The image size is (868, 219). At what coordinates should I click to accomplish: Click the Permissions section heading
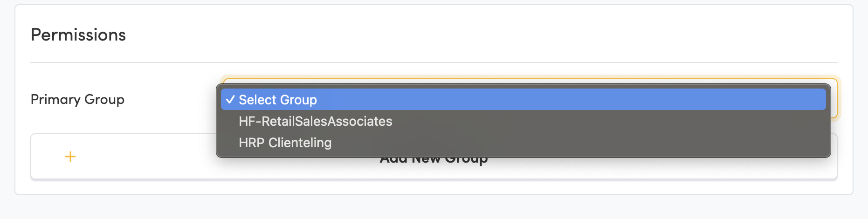78,35
